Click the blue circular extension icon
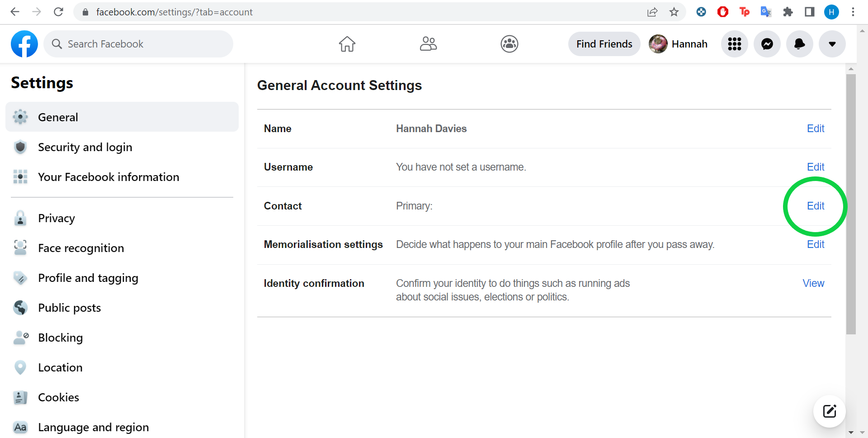868x438 pixels. pyautogui.click(x=701, y=12)
